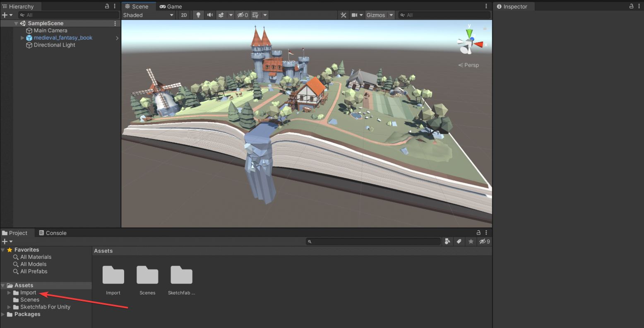
Task: Click the green Y axis on orientation gizmo
Action: [x=469, y=32]
